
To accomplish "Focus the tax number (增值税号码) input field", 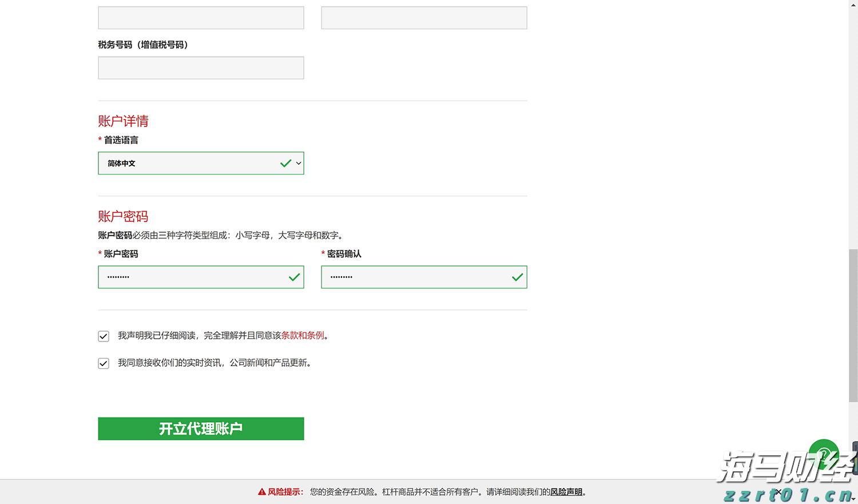I will (201, 68).
